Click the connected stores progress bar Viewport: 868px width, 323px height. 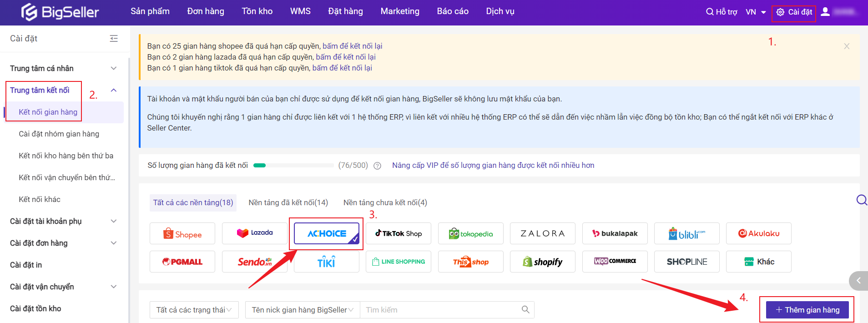click(x=293, y=166)
